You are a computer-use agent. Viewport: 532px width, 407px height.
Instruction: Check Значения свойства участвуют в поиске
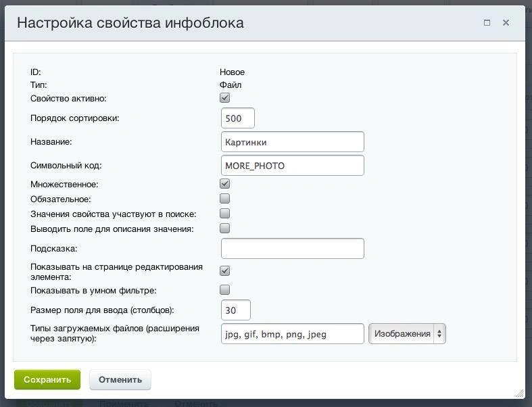point(224,214)
